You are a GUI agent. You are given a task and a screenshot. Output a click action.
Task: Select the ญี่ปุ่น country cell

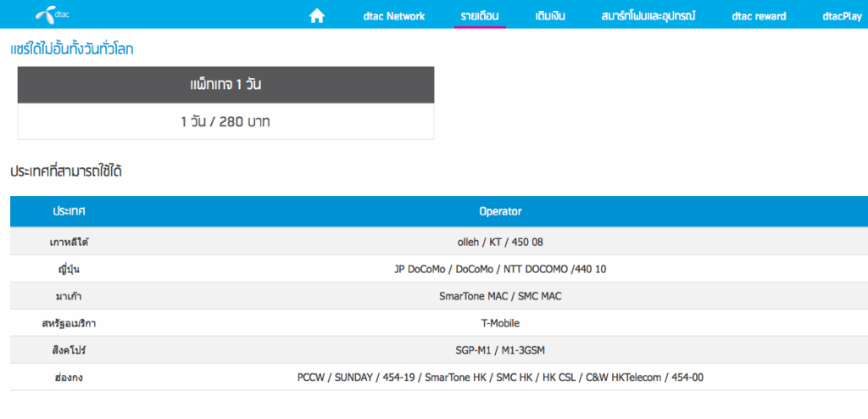coord(70,269)
